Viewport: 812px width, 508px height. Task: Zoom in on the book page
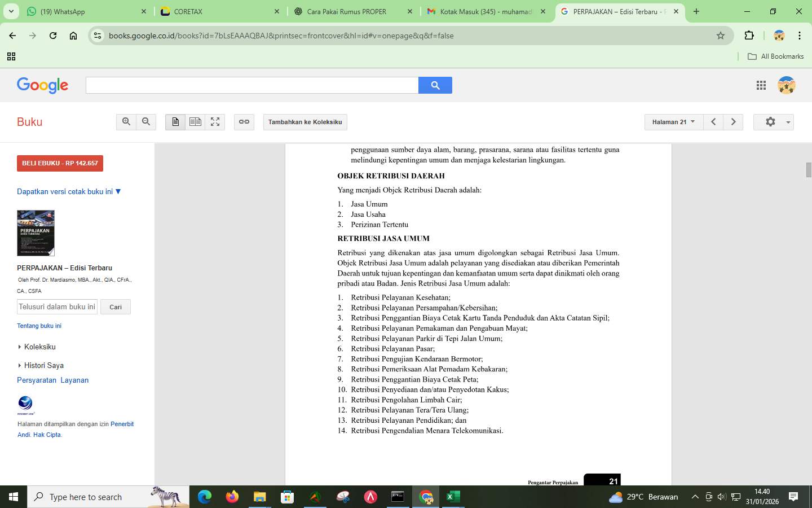(126, 121)
